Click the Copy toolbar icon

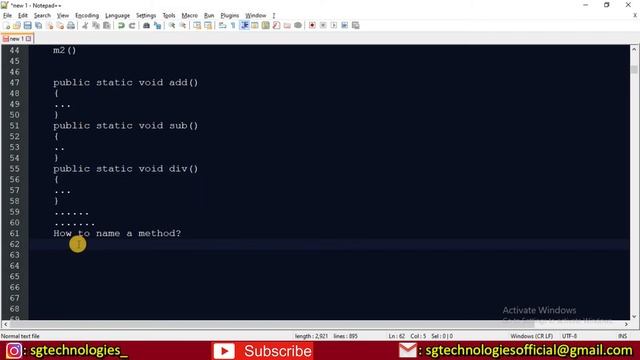point(96,25)
